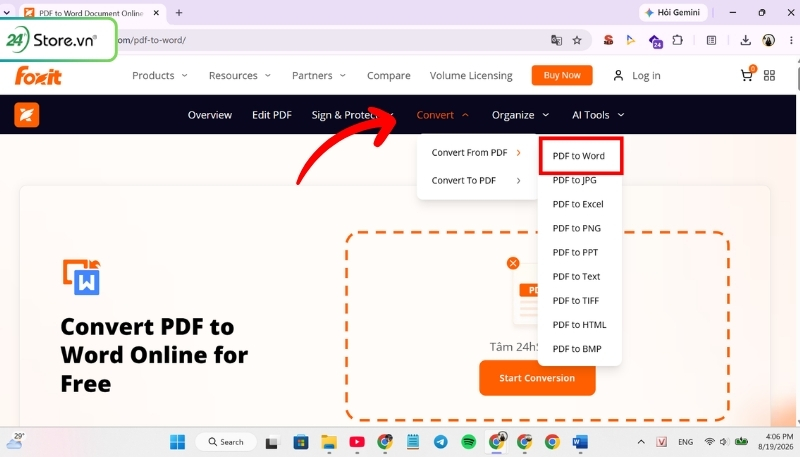This screenshot has width=800, height=457.
Task: Click the Chrome profile avatar
Action: click(768, 40)
